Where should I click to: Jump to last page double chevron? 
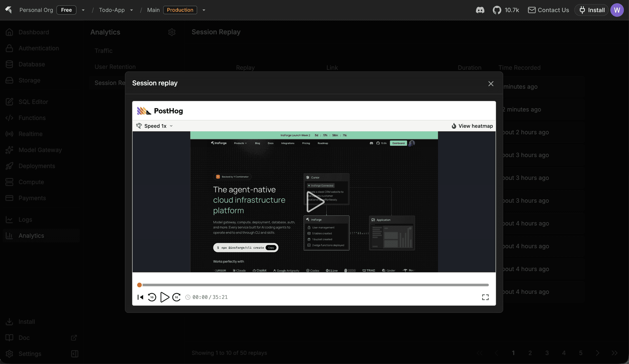click(x=614, y=353)
